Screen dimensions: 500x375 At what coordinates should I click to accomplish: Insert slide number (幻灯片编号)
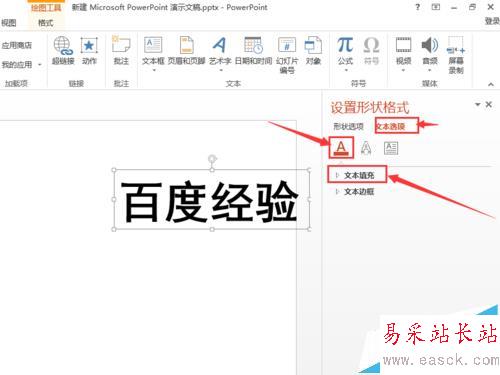[287, 55]
